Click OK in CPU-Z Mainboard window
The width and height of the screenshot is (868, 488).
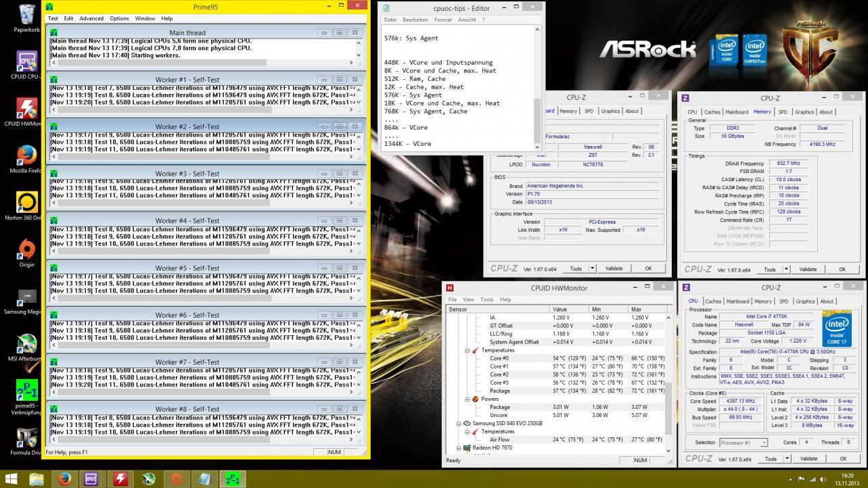pos(648,268)
